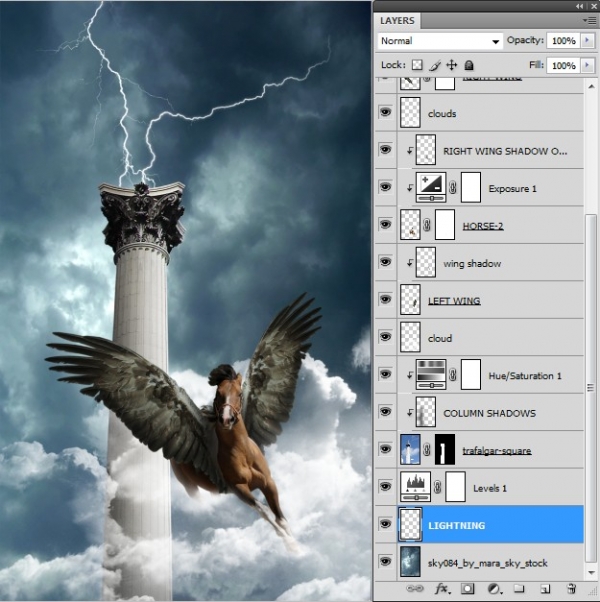Toggle Levels 1 layer visibility

(x=385, y=486)
